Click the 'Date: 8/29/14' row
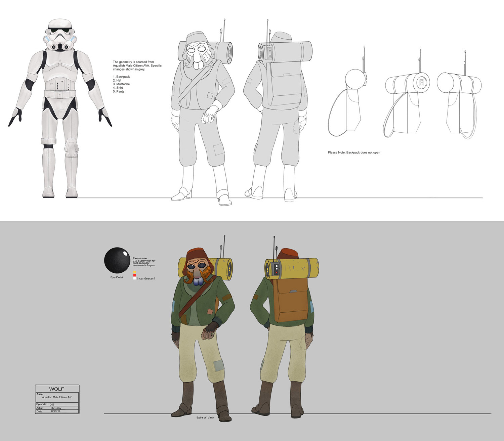This screenshot has width=504, height=441. (x=57, y=411)
